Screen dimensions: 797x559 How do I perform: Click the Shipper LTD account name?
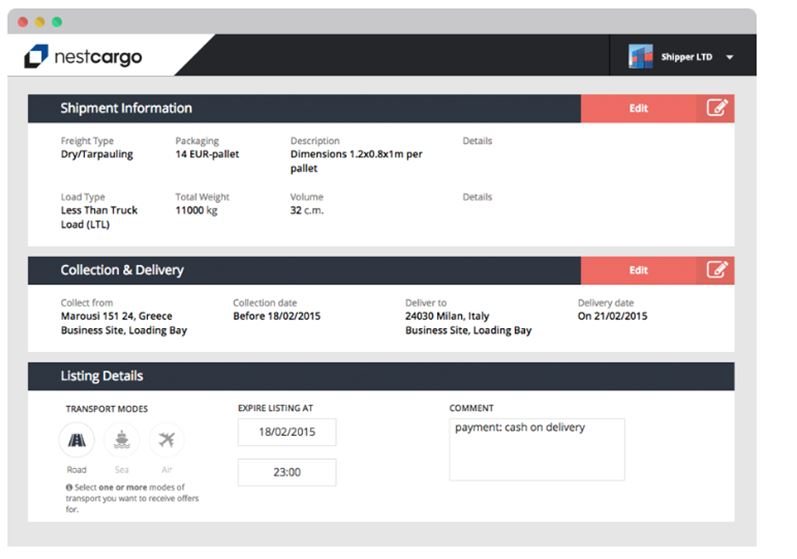point(686,58)
